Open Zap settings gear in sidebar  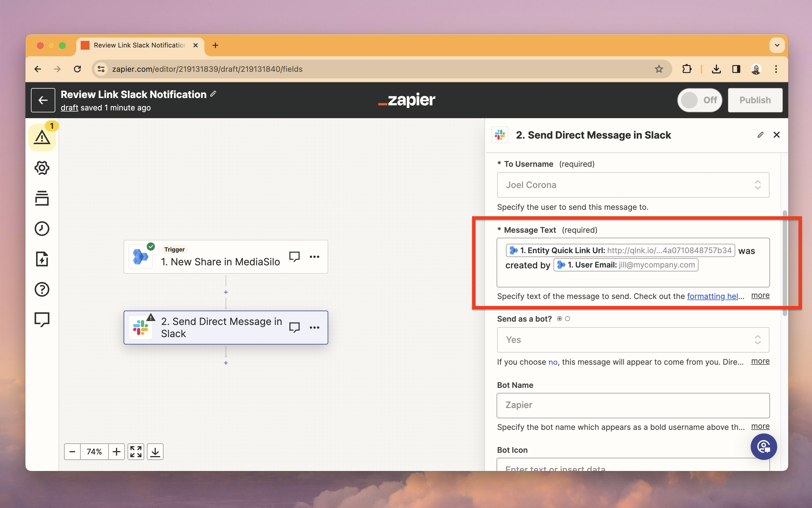(42, 168)
